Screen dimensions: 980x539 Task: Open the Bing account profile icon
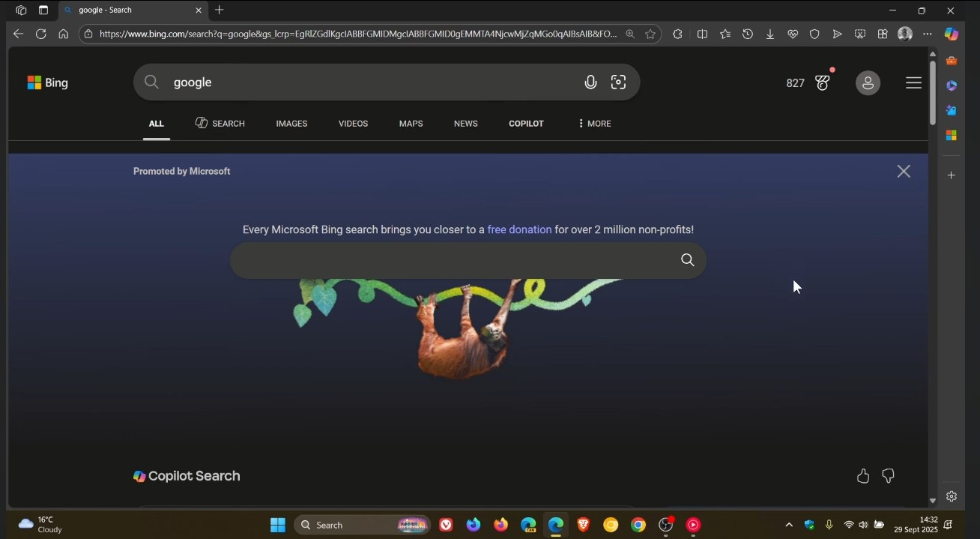click(868, 82)
